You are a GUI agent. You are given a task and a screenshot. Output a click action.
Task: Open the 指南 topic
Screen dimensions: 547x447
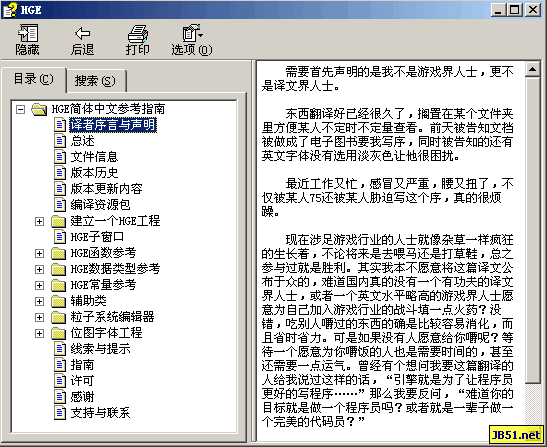pos(83,365)
